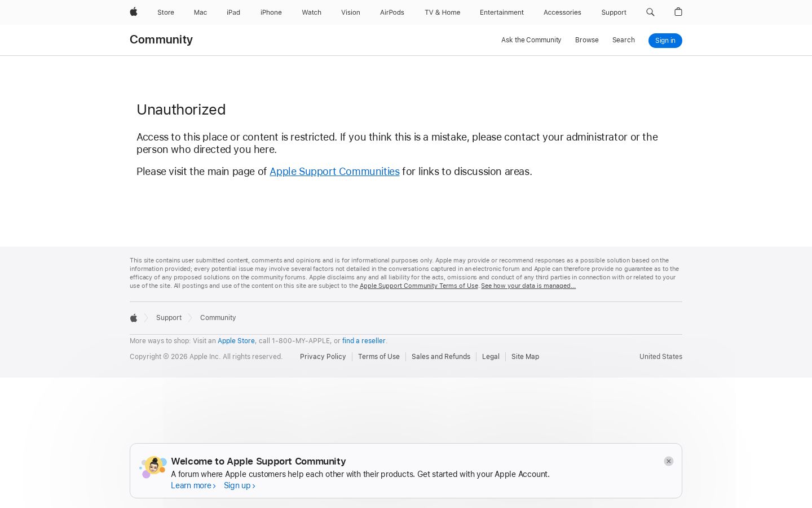Screen dimensions: 812x508
Task: Open the Privacy Policy footer link
Action: (x=323, y=357)
